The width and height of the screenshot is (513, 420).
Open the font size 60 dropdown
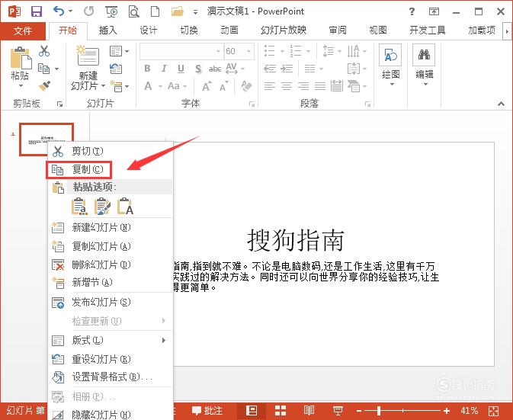(x=248, y=51)
